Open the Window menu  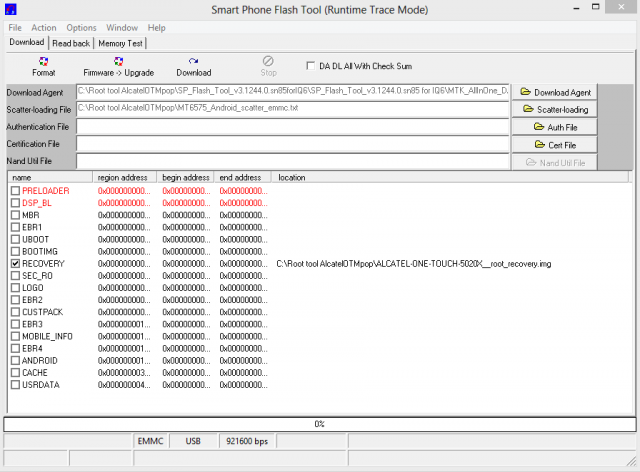122,28
